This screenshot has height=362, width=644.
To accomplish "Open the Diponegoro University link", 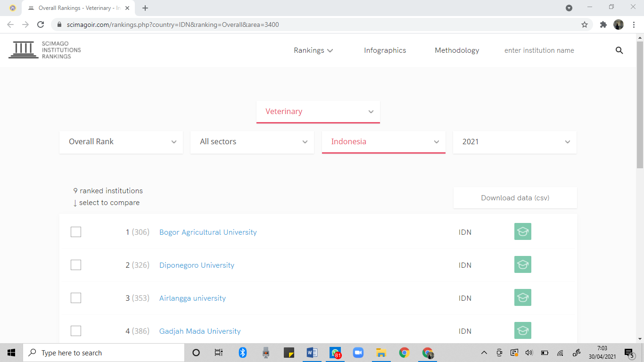I will click(x=197, y=265).
